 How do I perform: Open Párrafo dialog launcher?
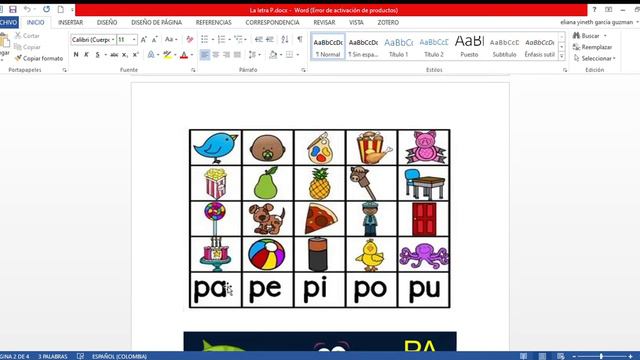click(303, 70)
